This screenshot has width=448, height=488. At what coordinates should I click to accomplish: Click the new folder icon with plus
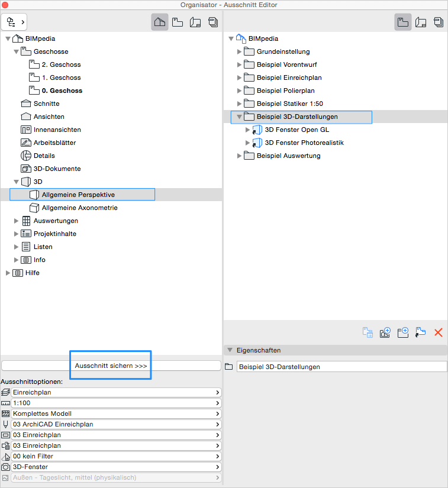[403, 332]
